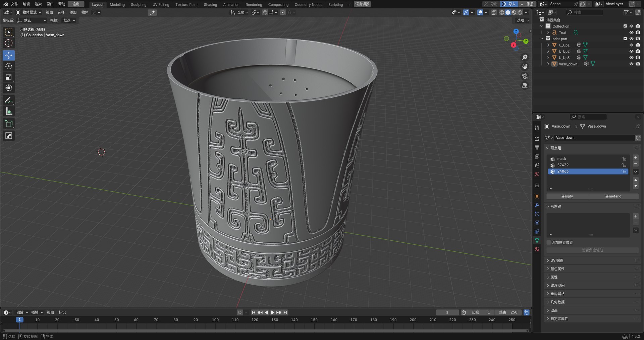Click the current frame number field
This screenshot has width=644, height=340.
(447, 312)
